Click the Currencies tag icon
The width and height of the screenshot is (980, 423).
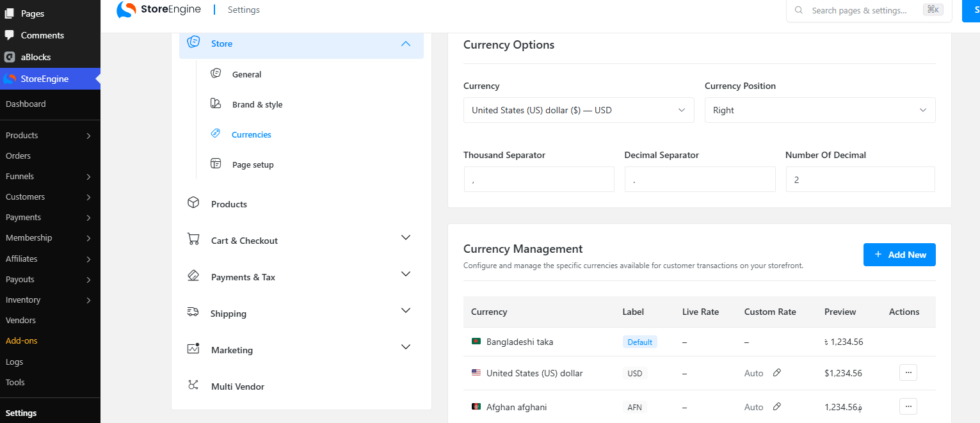click(216, 134)
